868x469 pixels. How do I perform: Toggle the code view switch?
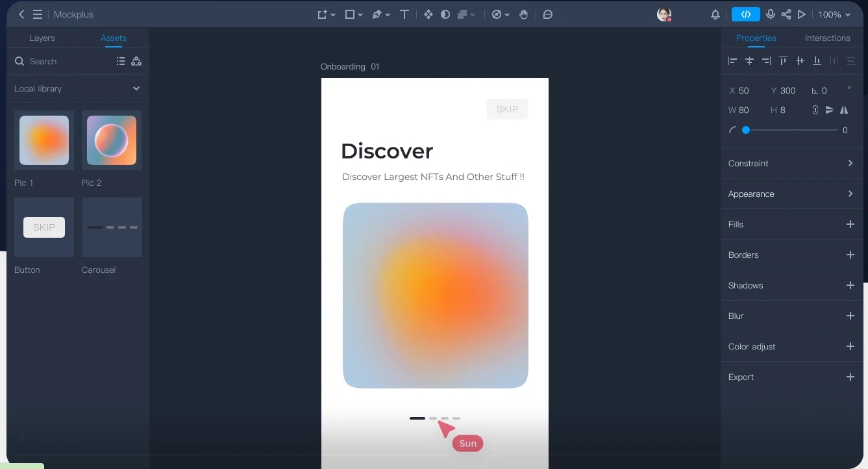[745, 14]
